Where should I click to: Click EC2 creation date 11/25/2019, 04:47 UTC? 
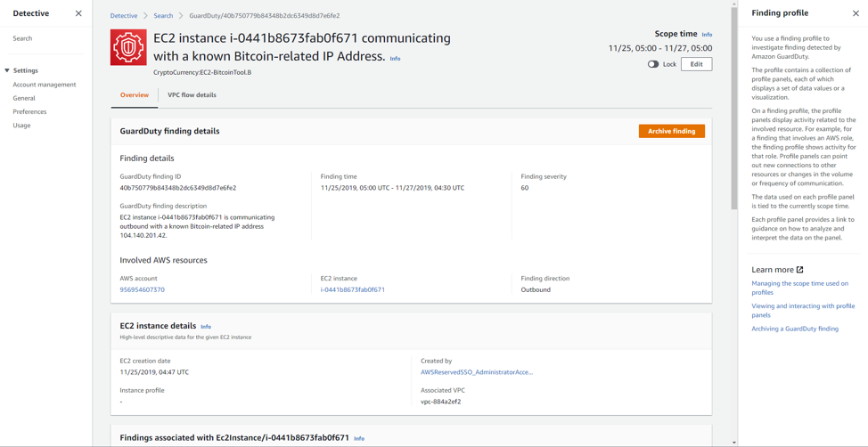[x=154, y=372]
